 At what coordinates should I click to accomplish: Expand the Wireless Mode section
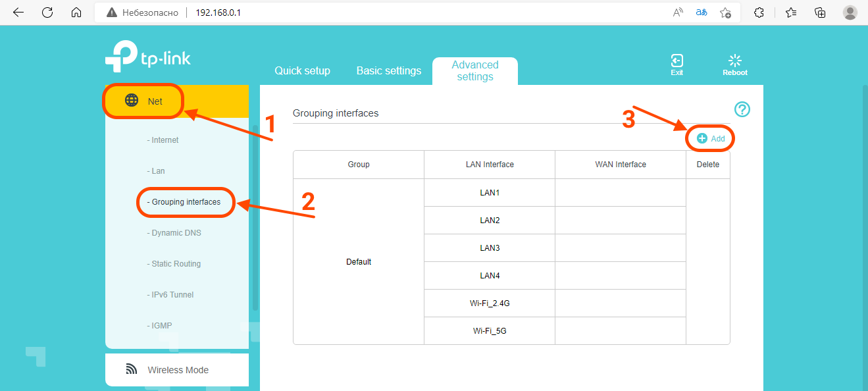pos(177,370)
